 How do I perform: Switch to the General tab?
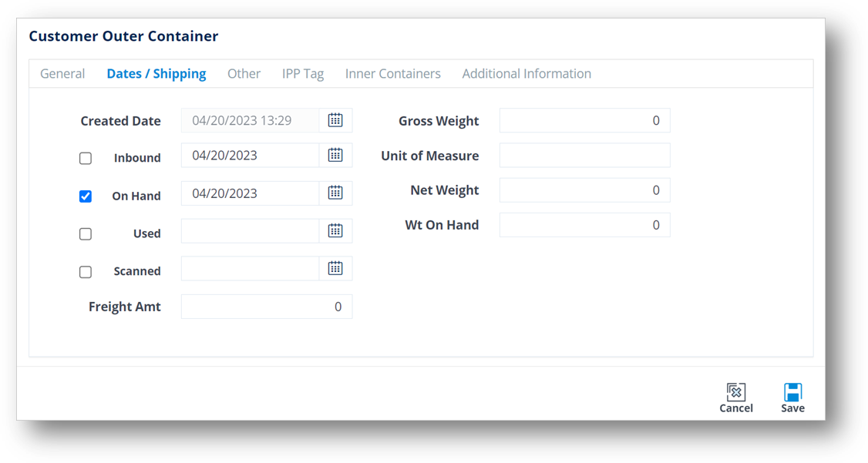coord(62,73)
